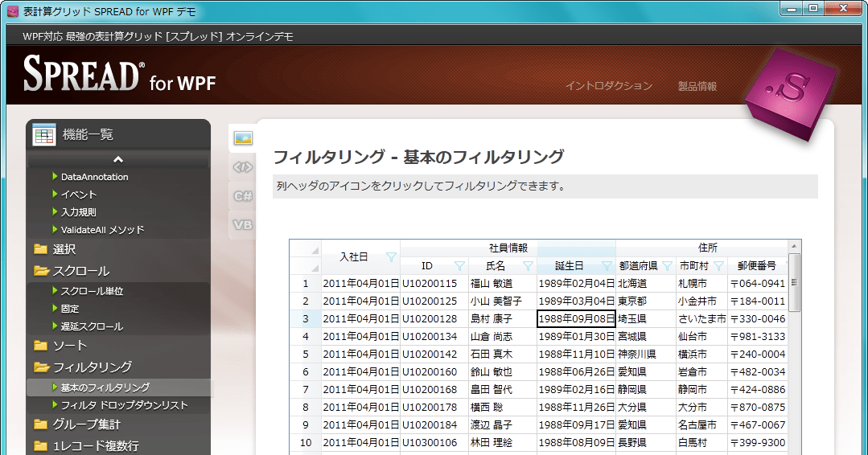Click cell 〒981-3133
The height and width of the screenshot is (455, 868).
pyautogui.click(x=758, y=337)
